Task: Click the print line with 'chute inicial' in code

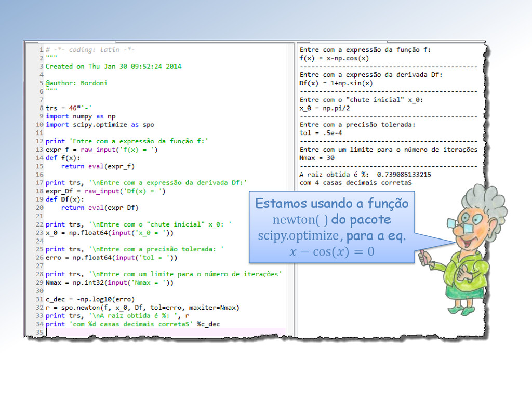Action: pos(138,224)
